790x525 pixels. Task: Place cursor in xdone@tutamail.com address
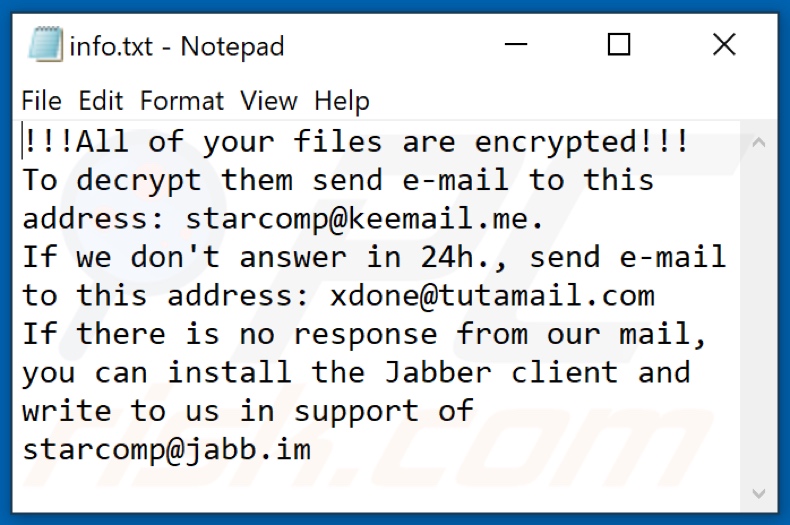(x=493, y=296)
